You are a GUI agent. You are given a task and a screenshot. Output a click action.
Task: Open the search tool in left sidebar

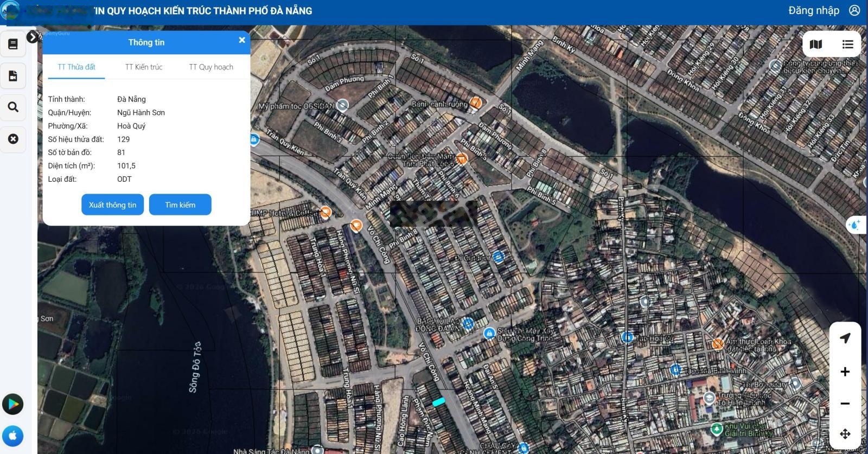pos(13,107)
